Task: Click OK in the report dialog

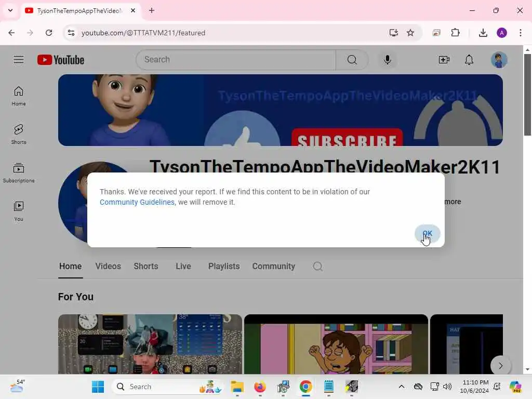Action: point(427,233)
